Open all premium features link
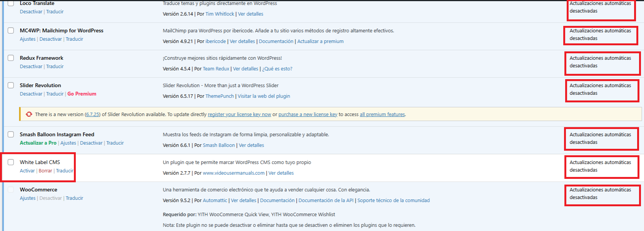Viewport: 644px width, 231px height. click(382, 115)
